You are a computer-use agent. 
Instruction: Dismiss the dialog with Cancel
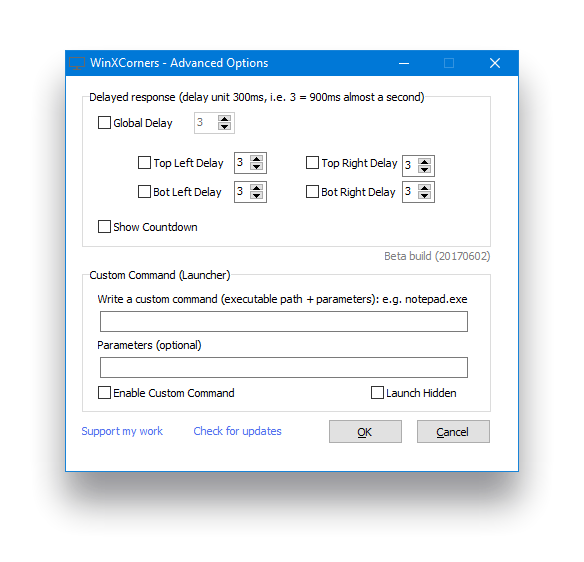(453, 432)
